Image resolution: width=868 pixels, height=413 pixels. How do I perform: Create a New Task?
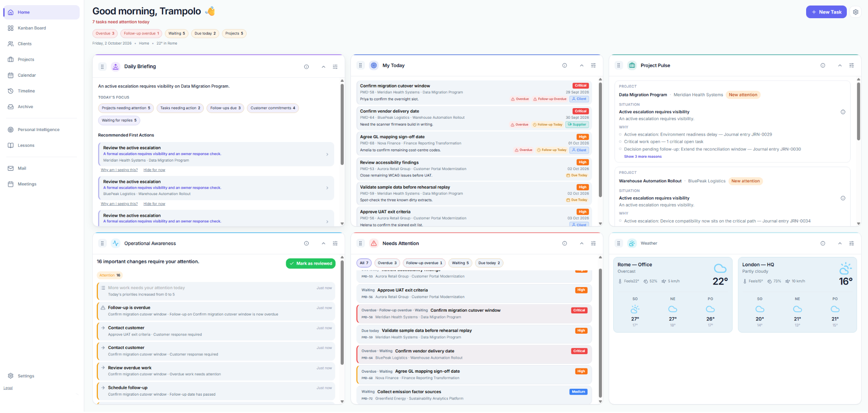826,12
